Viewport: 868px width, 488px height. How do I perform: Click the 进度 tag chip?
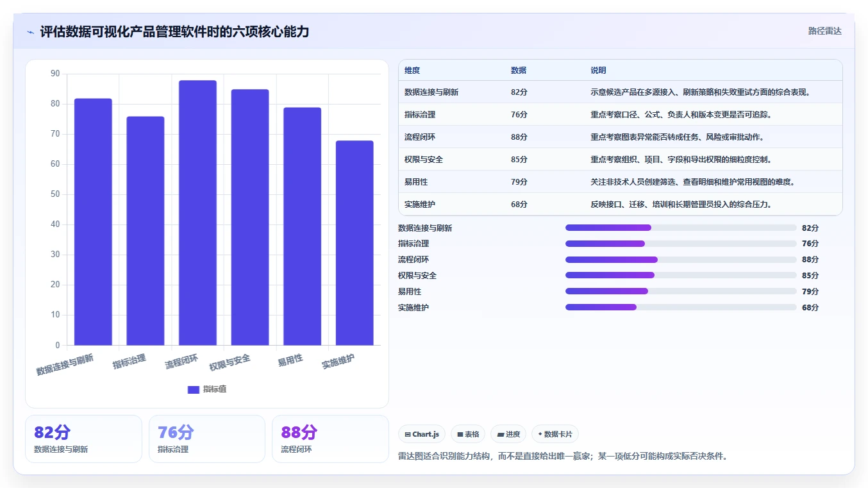[x=508, y=434]
